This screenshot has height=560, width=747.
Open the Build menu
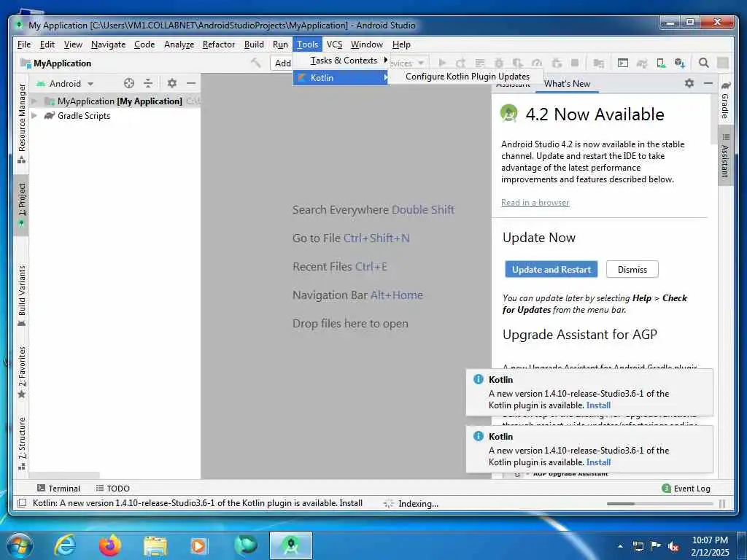point(254,44)
